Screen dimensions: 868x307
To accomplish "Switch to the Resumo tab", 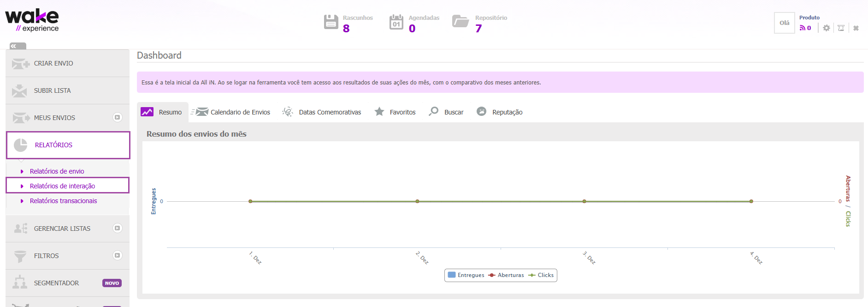I will coord(163,112).
